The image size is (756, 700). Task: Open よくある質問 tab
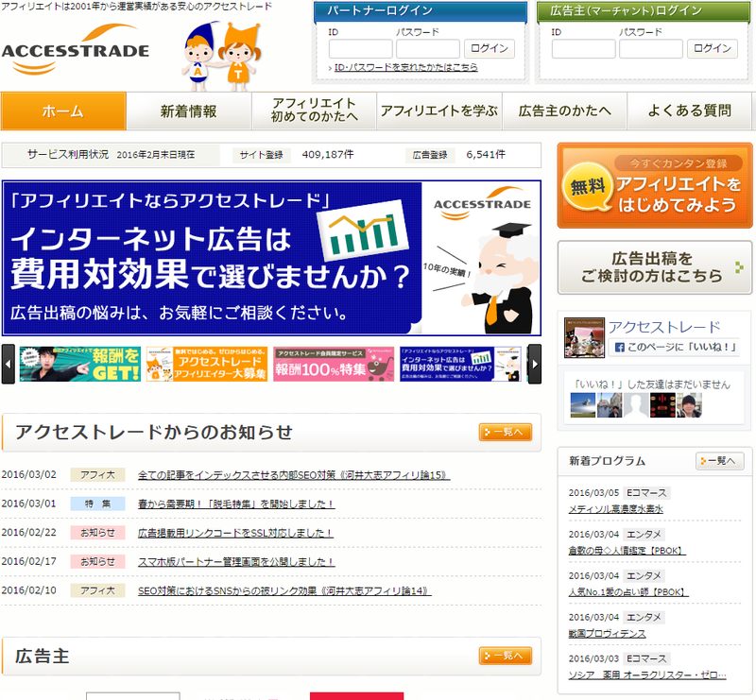tap(690, 111)
